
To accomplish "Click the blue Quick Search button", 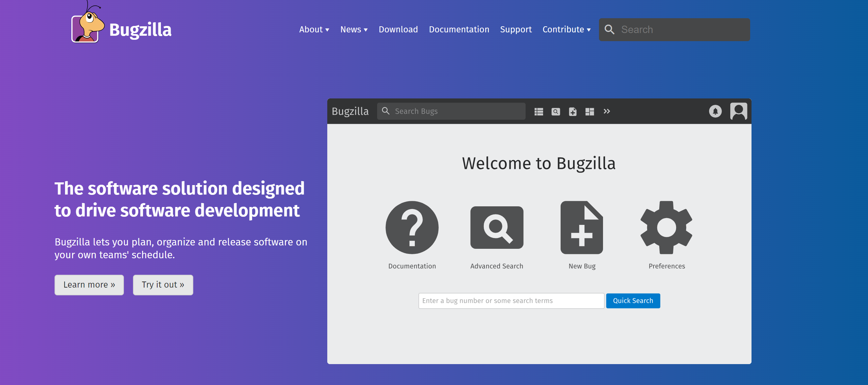I will 633,301.
